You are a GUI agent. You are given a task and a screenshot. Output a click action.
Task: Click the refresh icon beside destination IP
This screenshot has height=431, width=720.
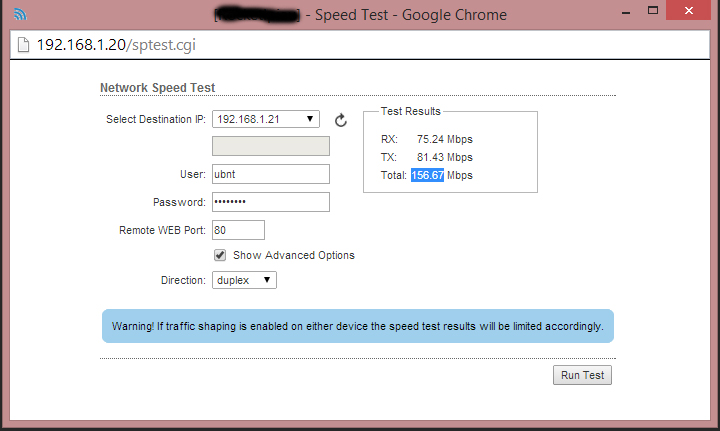pos(340,120)
